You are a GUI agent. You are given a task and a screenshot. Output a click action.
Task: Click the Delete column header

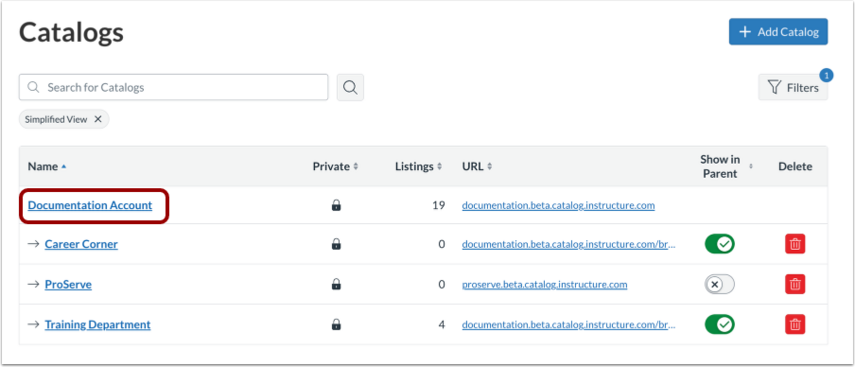click(795, 166)
